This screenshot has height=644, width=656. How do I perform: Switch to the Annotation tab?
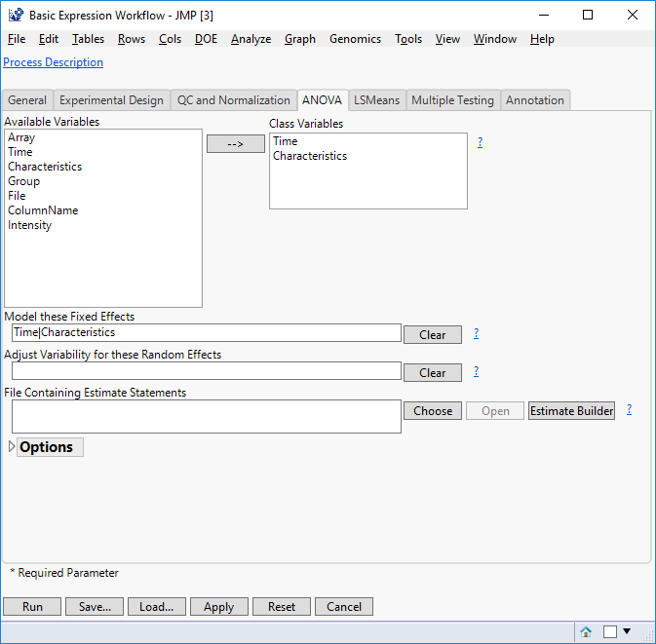click(535, 100)
